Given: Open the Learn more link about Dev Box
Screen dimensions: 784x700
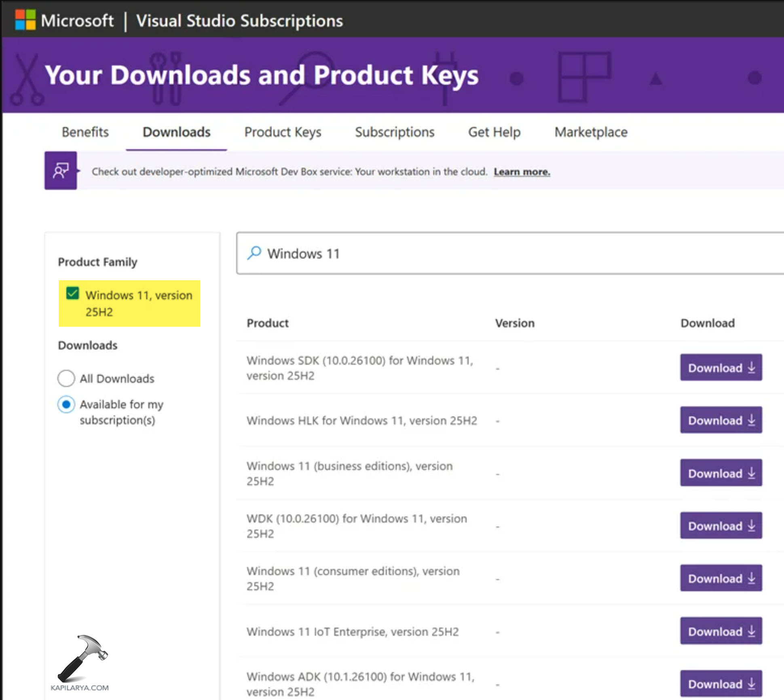Looking at the screenshot, I should pos(522,171).
